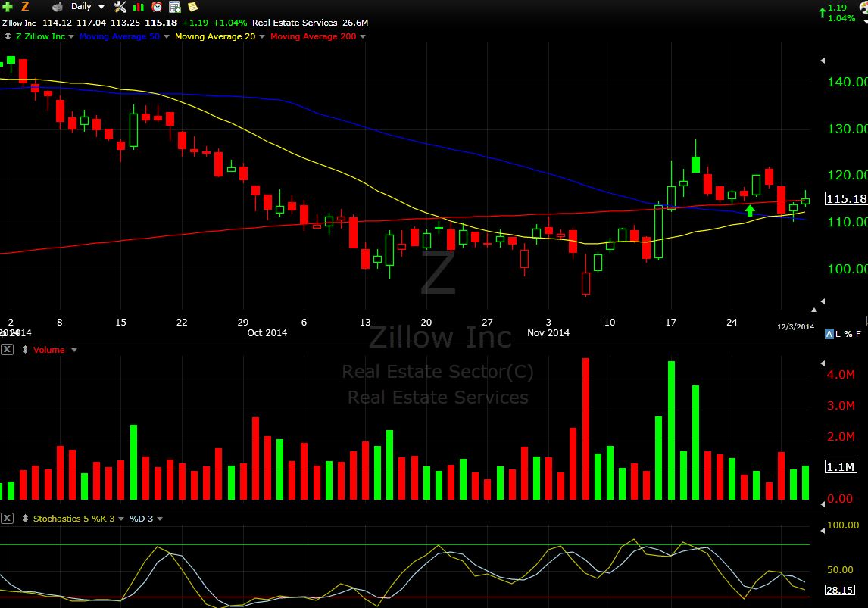Click the %D 3 plot label
The image size is (868, 608).
(141, 519)
